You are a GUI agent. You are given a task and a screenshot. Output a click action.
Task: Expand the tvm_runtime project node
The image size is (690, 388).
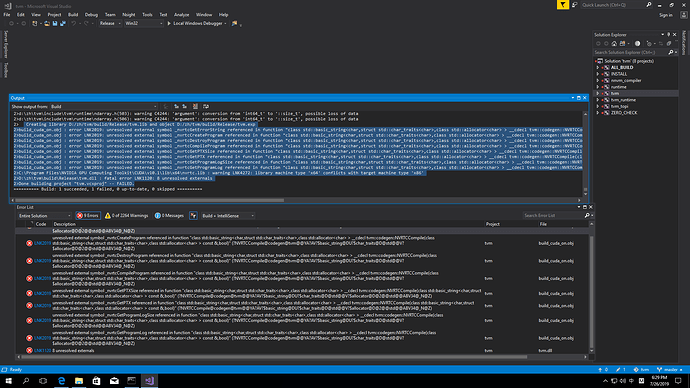pyautogui.click(x=598, y=100)
